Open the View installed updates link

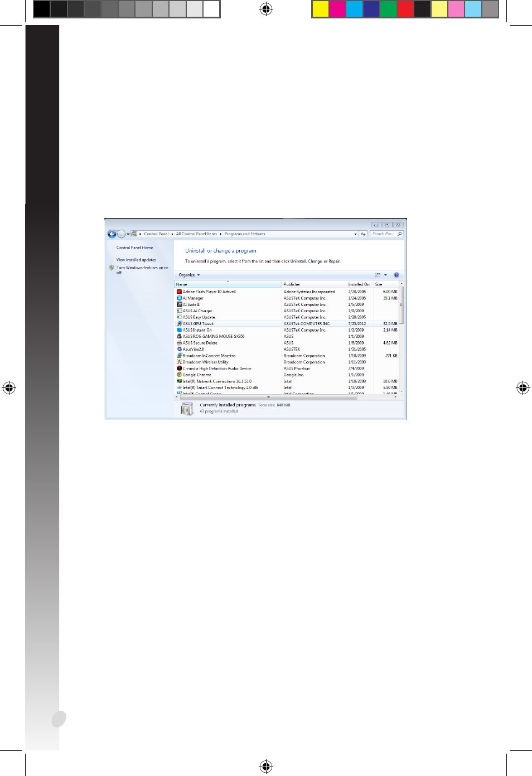pyautogui.click(x=136, y=260)
